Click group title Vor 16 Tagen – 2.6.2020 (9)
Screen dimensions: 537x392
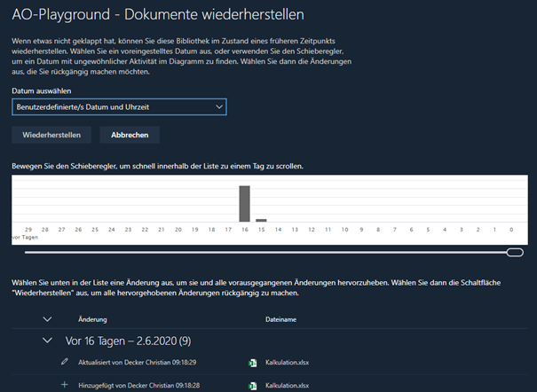(128, 341)
